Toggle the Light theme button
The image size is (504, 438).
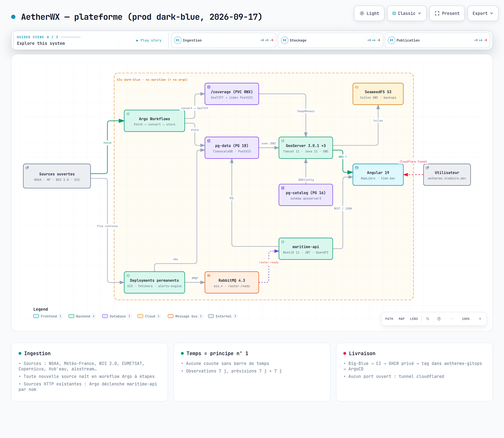tap(369, 13)
